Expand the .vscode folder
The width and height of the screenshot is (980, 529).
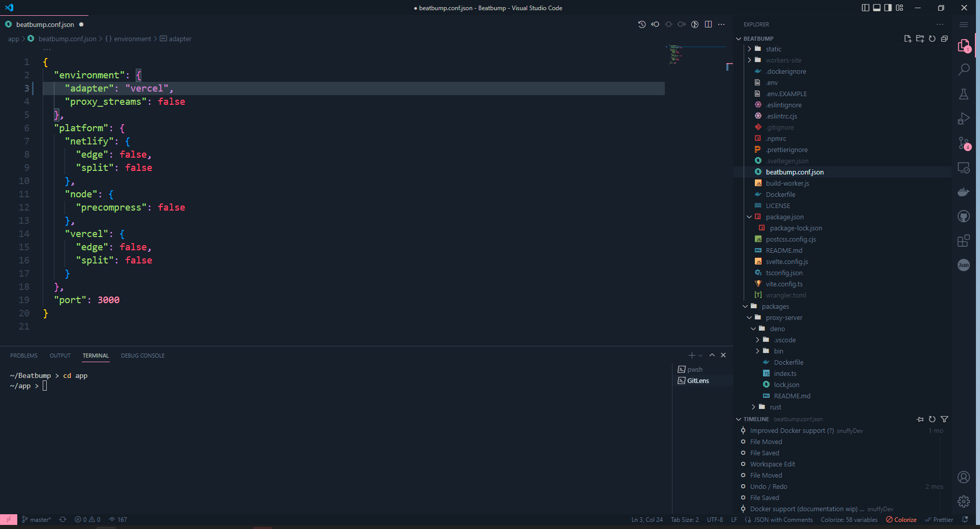point(757,340)
